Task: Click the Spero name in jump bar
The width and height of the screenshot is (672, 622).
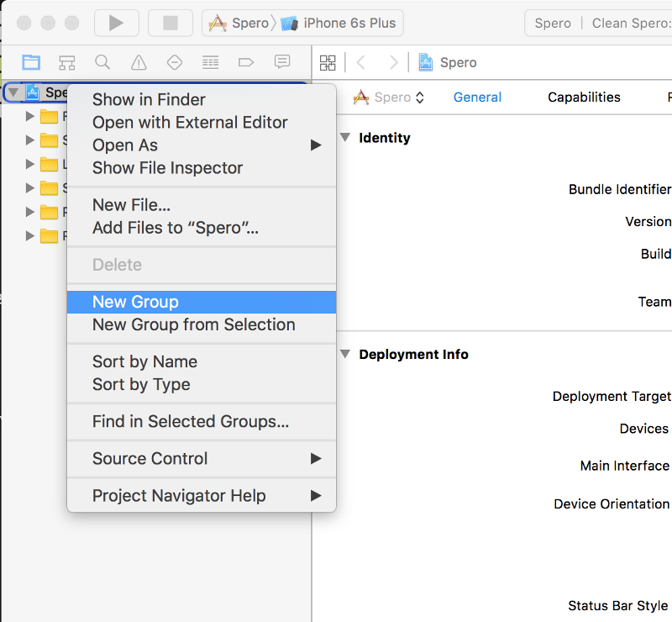Action: tap(458, 63)
